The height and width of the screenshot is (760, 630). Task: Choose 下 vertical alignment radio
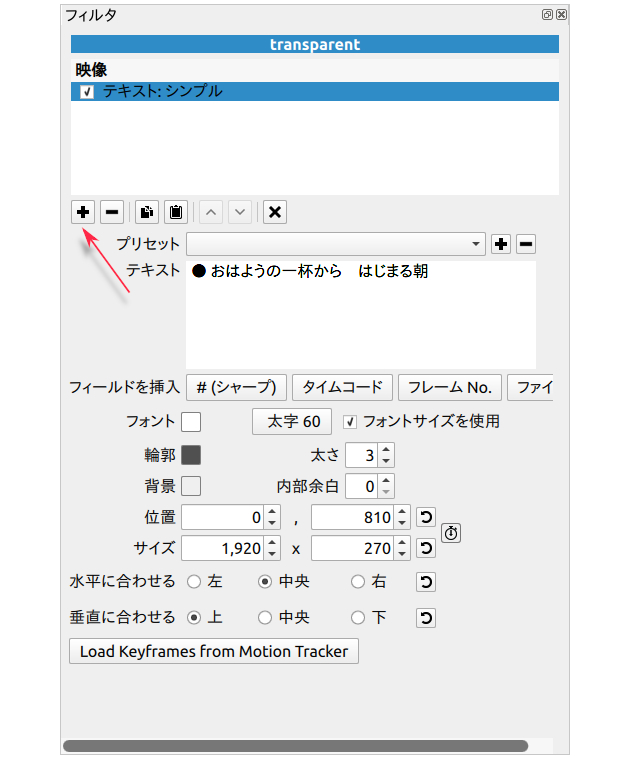click(358, 618)
